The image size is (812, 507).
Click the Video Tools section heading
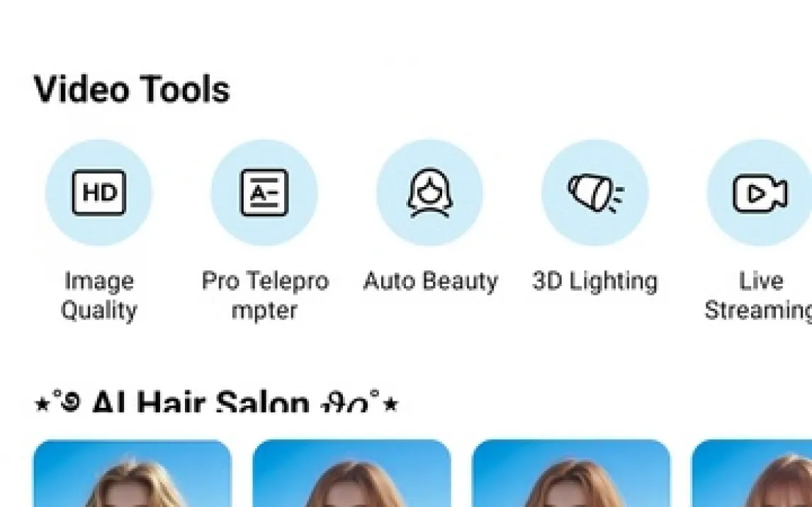pyautogui.click(x=132, y=89)
